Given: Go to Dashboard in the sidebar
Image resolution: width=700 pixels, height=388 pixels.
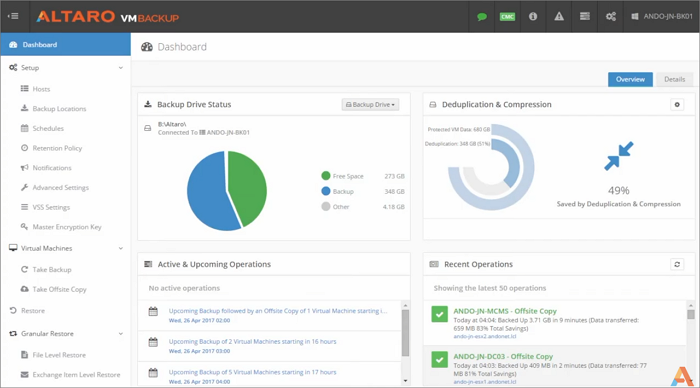Looking at the screenshot, I should coord(66,44).
